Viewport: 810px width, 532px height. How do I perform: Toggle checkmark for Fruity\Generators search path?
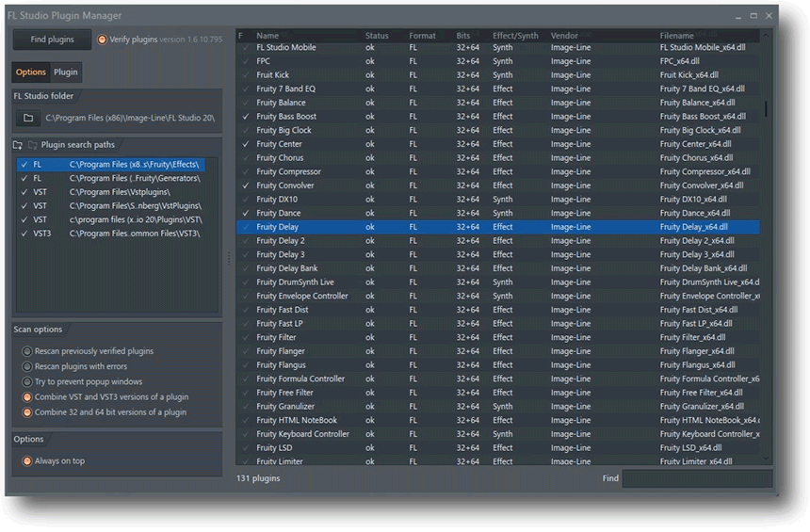tap(24, 179)
